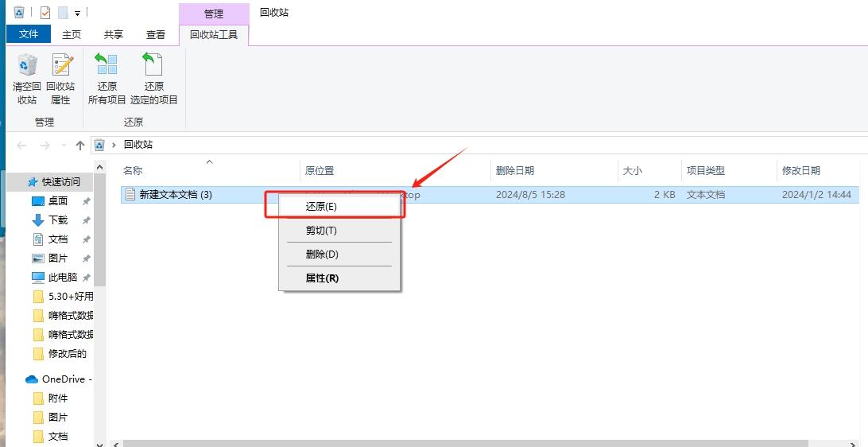Open recent locations dropdown beside forward arrow

coord(64,145)
